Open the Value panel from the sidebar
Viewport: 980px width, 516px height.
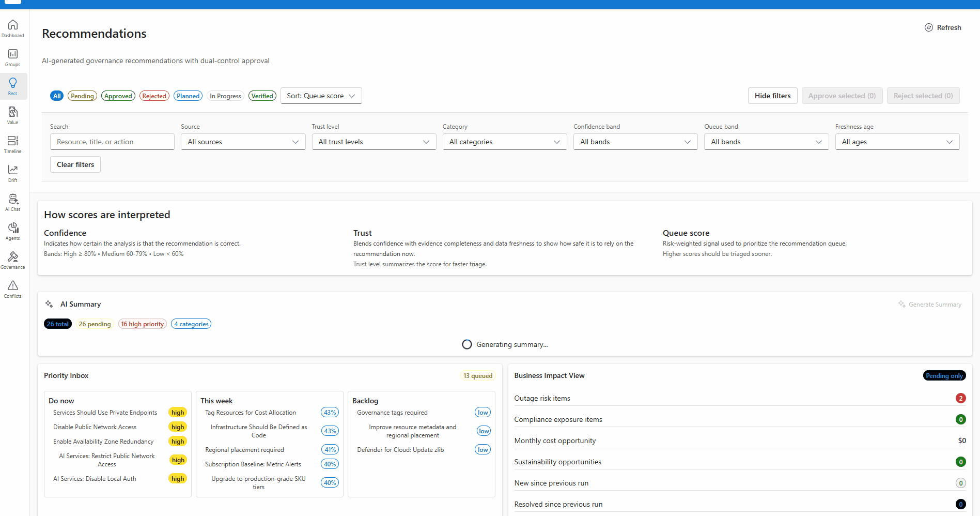12,115
